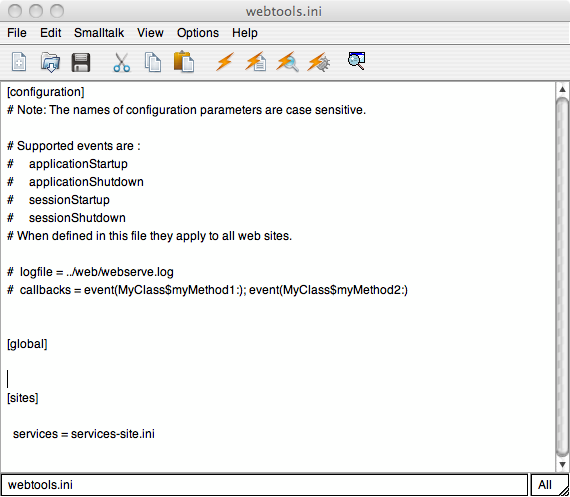This screenshot has width=570, height=497.
Task: Open the Smalltalk menu
Action: point(99,33)
